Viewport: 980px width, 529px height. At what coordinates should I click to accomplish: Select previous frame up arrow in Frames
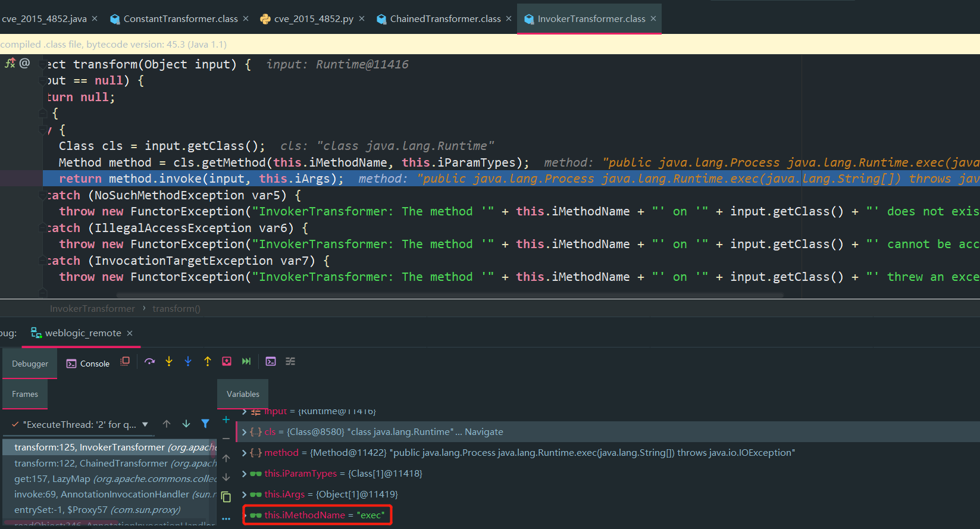[167, 424]
